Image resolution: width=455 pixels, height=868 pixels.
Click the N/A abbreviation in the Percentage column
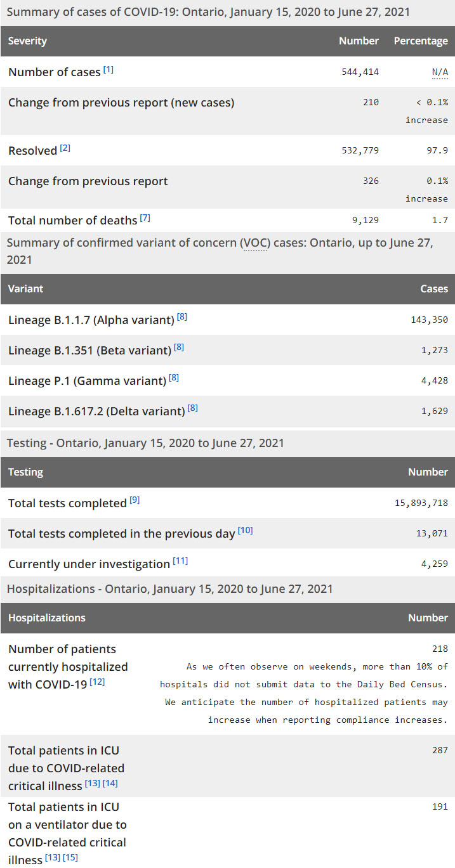[x=440, y=72]
